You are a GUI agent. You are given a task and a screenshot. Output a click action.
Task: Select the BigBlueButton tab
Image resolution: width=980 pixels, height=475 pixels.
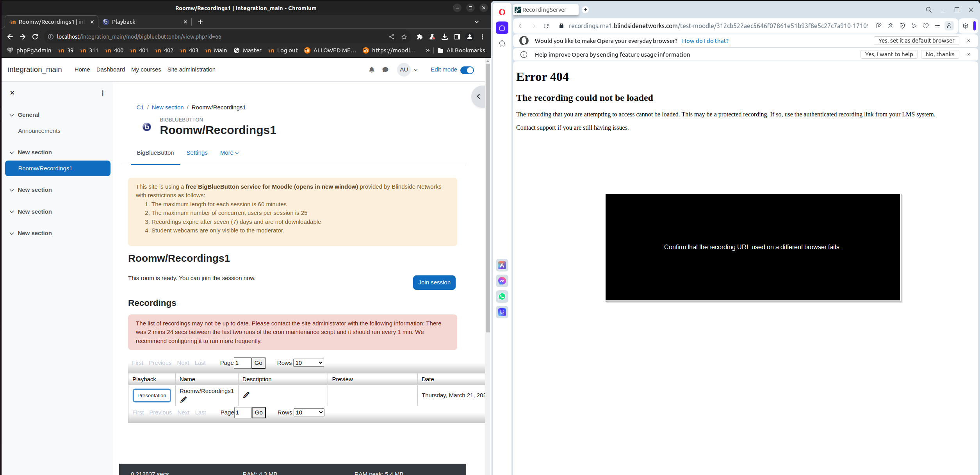pos(155,153)
